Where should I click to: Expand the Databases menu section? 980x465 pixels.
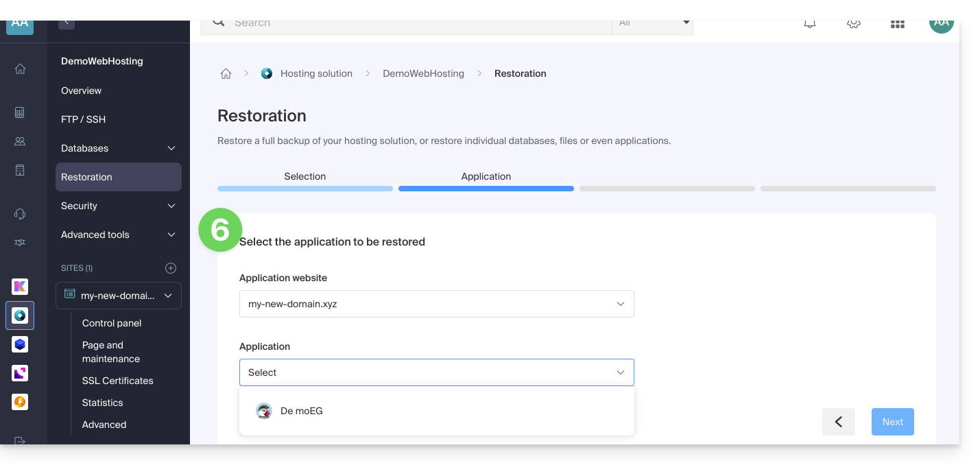(x=118, y=148)
